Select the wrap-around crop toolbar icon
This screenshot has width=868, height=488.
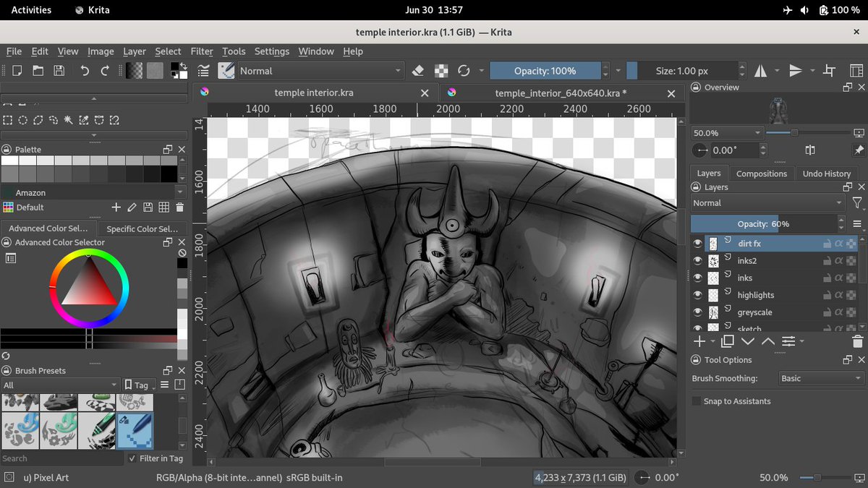point(830,71)
